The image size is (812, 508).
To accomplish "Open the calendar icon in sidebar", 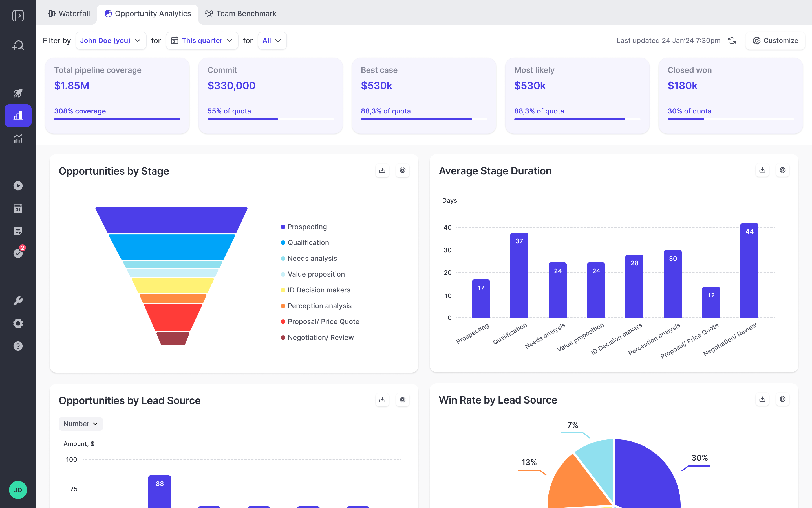I will tap(18, 208).
